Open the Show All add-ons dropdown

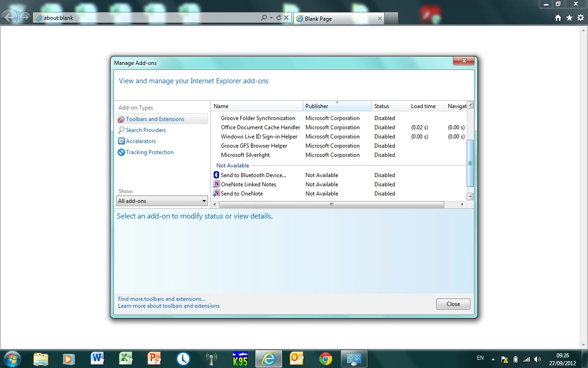click(x=162, y=201)
